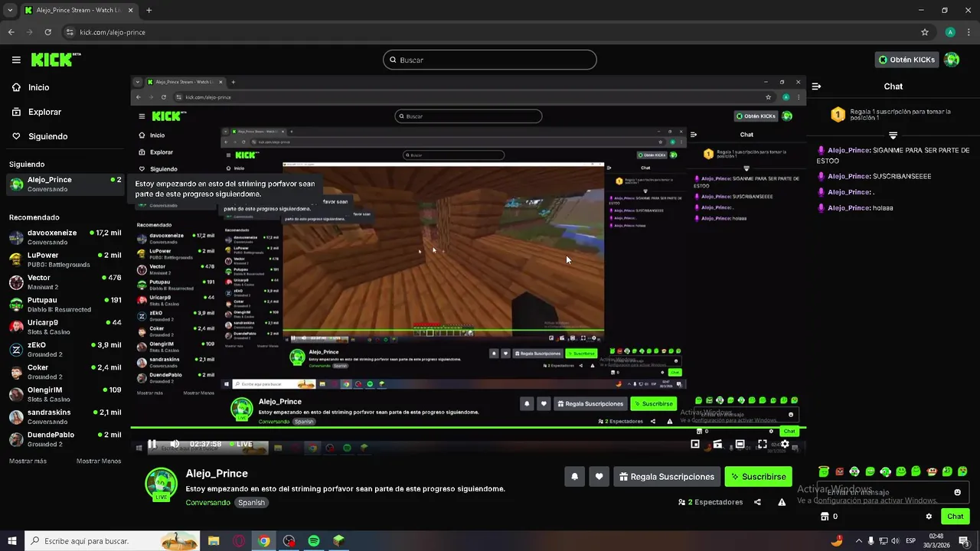980x551 pixels.
Task: Open the share stream icon
Action: pos(757,502)
